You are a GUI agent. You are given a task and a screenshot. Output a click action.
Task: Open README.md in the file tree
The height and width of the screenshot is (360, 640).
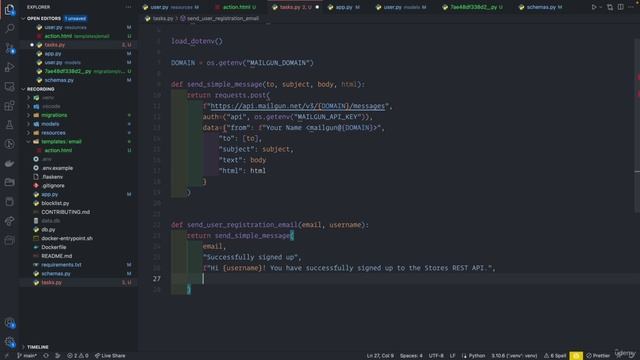(x=56, y=256)
